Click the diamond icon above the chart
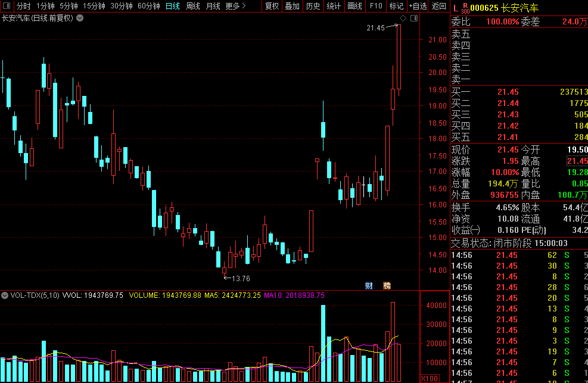 403,18
